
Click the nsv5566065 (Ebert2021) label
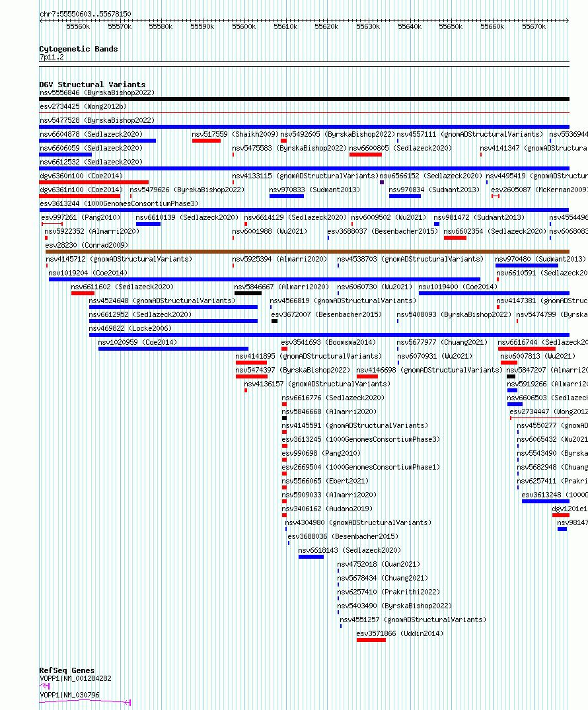click(x=325, y=481)
